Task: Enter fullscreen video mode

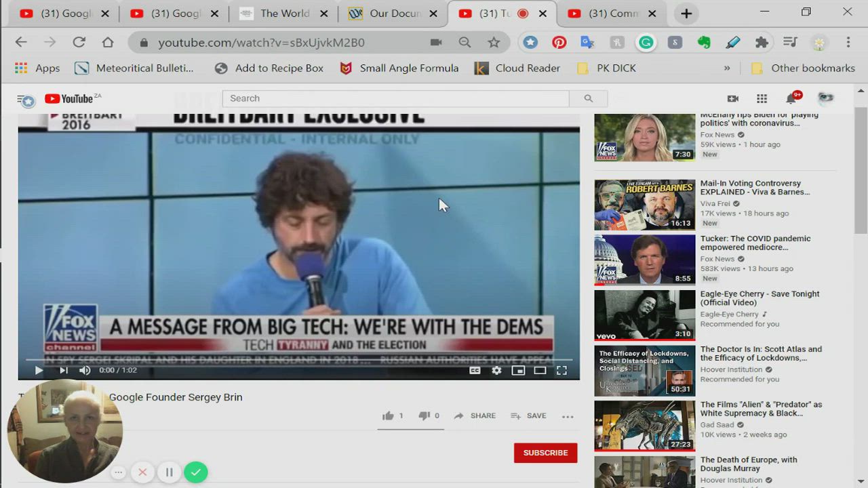Action: [561, 370]
